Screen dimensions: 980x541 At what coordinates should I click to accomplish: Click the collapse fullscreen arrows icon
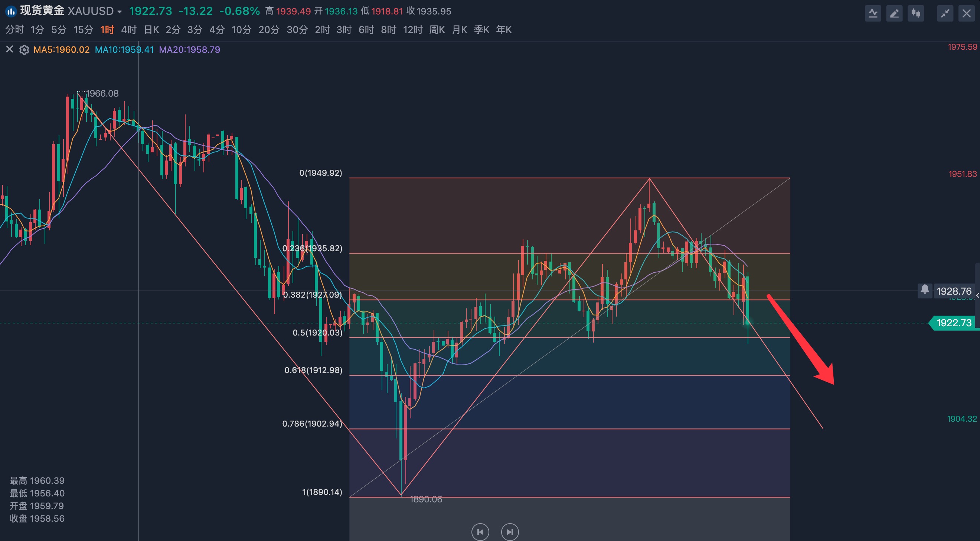click(x=945, y=14)
